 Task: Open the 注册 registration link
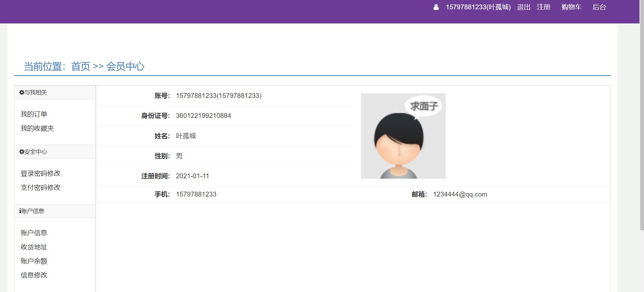pos(543,7)
